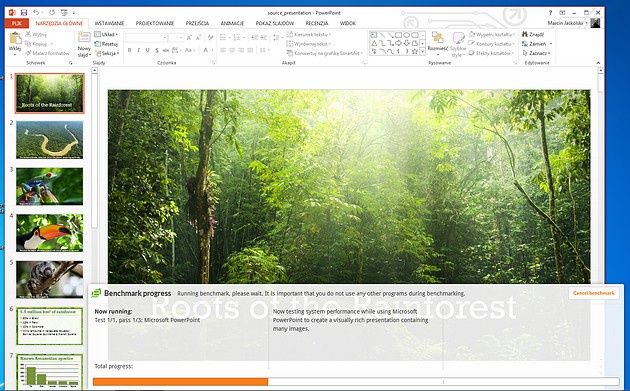Open the Zamień replace dropdown
The height and width of the screenshot is (391, 630).
(537, 44)
